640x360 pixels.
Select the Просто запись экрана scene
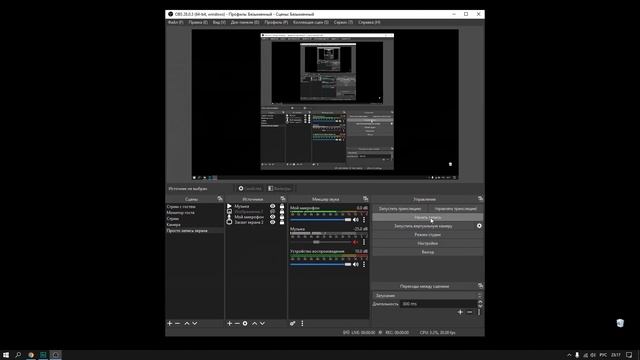tap(195, 231)
